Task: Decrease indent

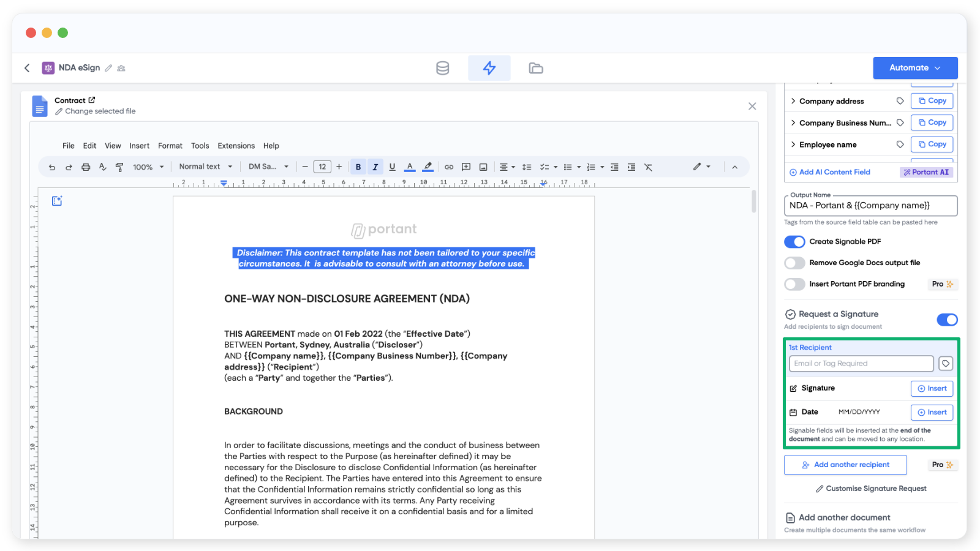Action: click(614, 167)
